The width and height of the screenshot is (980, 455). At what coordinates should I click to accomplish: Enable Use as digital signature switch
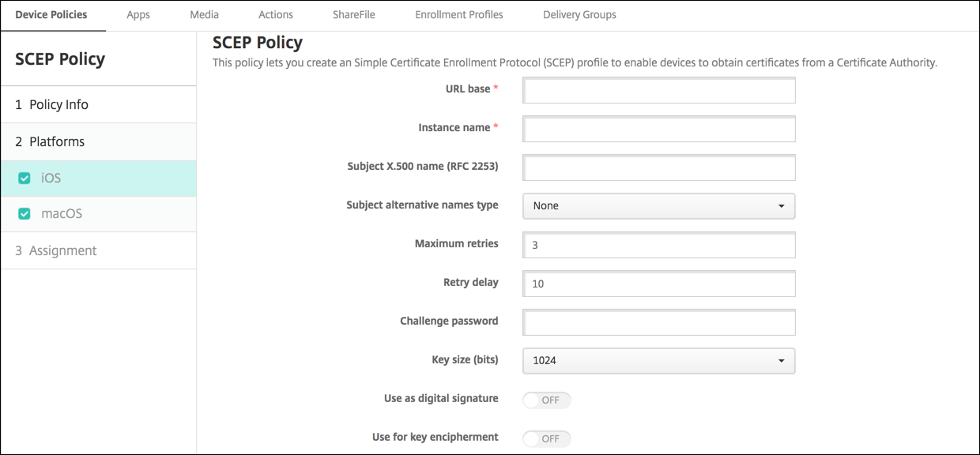point(547,400)
